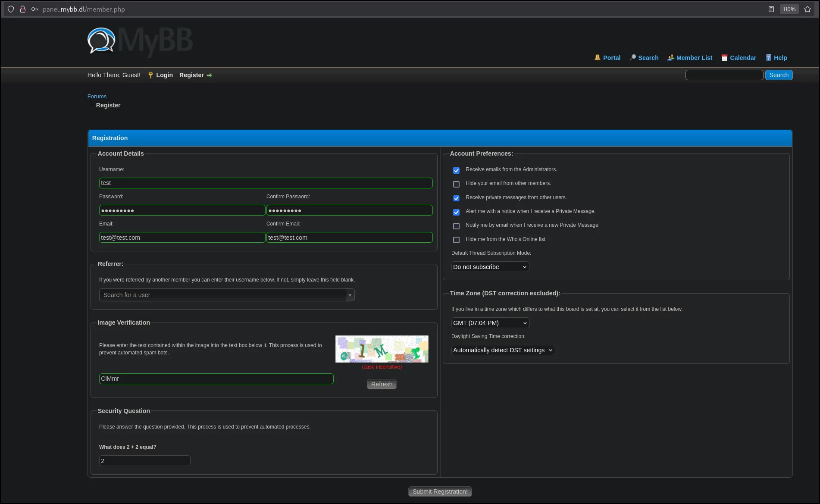The image size is (820, 504).
Task: Refresh the captcha image
Action: 382,384
